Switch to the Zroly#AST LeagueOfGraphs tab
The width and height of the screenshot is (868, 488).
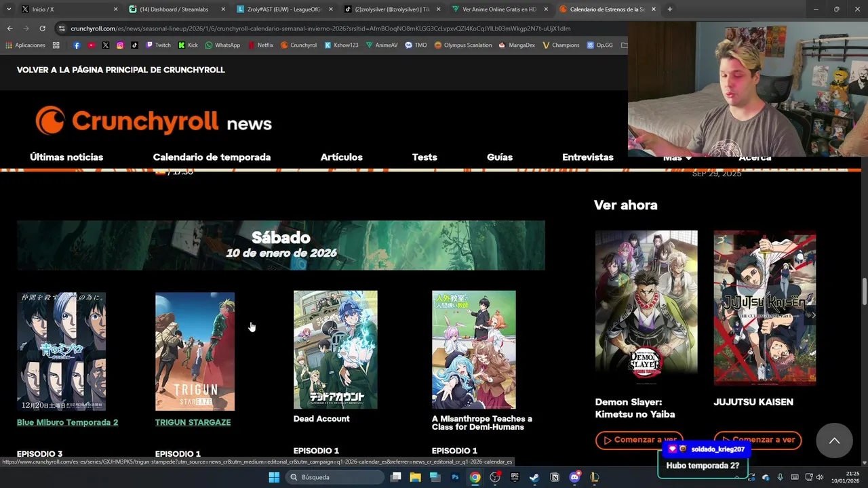(x=283, y=9)
